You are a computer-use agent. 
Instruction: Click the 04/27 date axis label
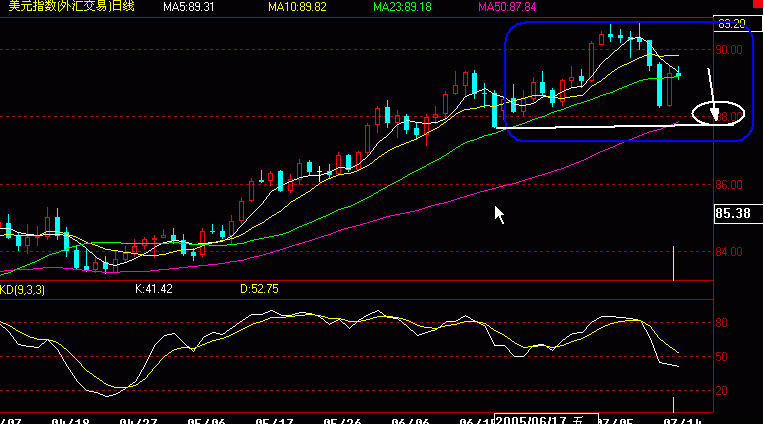pos(138,421)
